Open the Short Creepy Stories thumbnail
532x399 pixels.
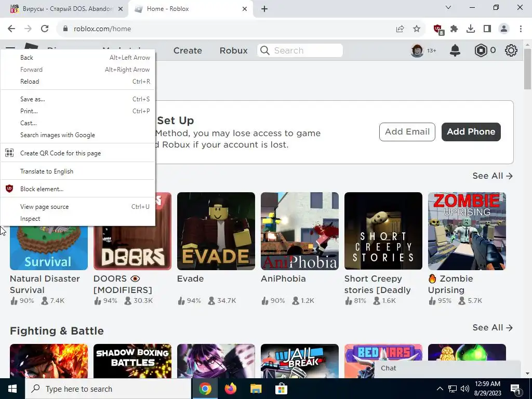[x=383, y=231]
